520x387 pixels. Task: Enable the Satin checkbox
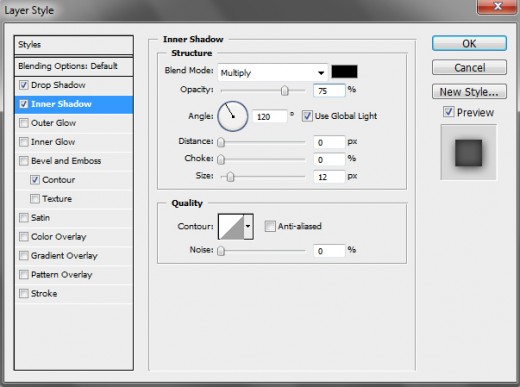click(24, 218)
